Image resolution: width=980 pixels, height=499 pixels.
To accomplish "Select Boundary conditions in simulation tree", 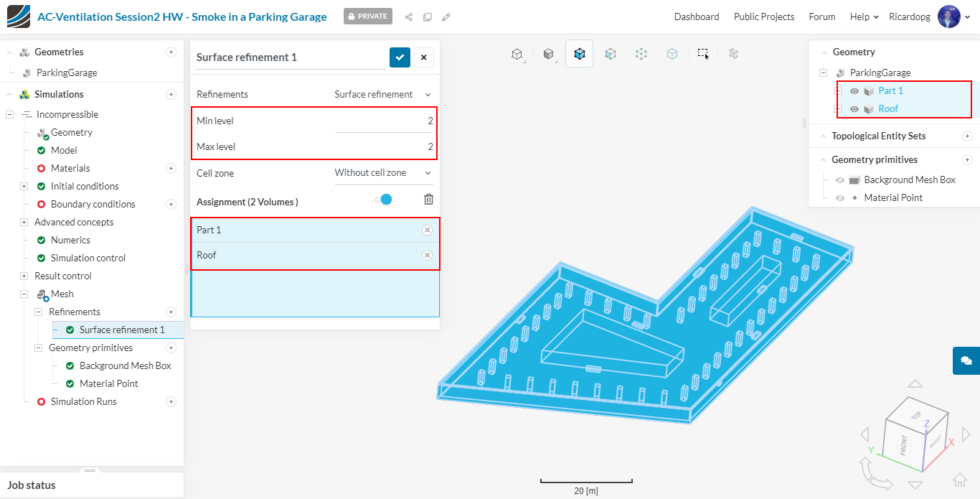I will pos(93,204).
